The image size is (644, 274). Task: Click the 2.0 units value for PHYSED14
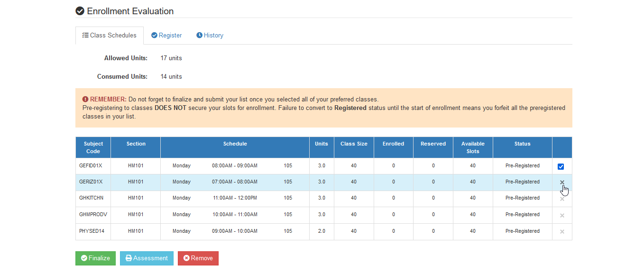(x=322, y=231)
